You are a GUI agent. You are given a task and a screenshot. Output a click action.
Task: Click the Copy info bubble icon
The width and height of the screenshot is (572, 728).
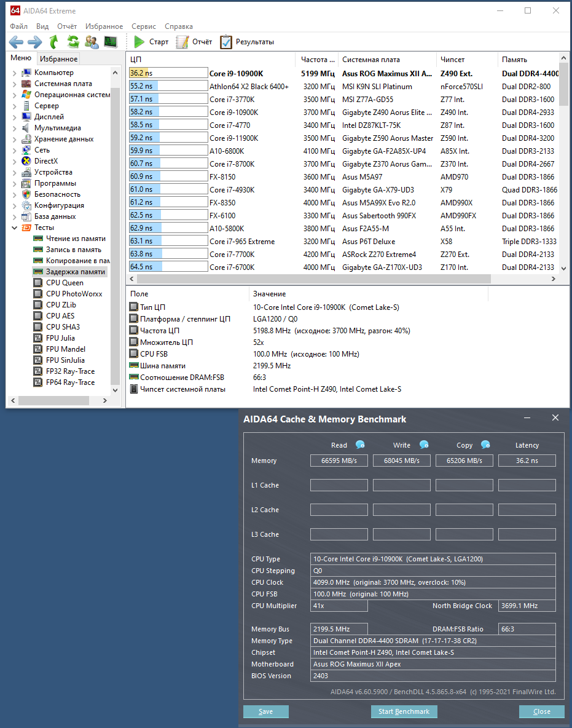pos(485,445)
